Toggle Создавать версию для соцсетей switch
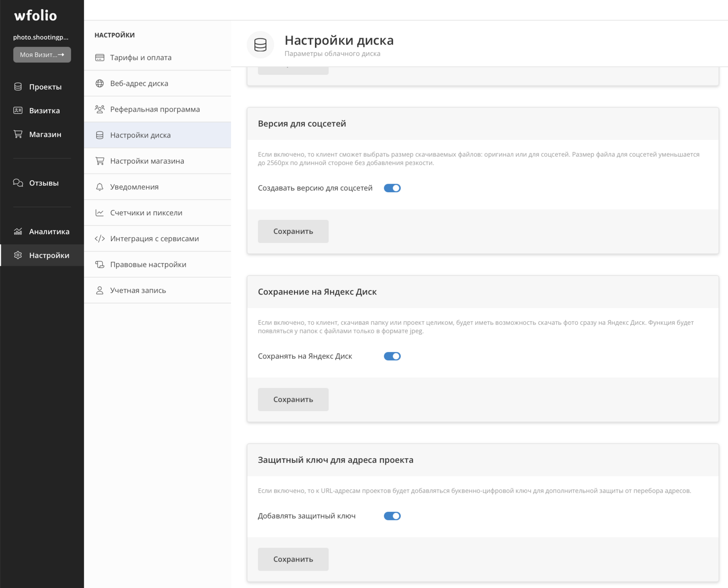This screenshot has width=728, height=588. (392, 188)
